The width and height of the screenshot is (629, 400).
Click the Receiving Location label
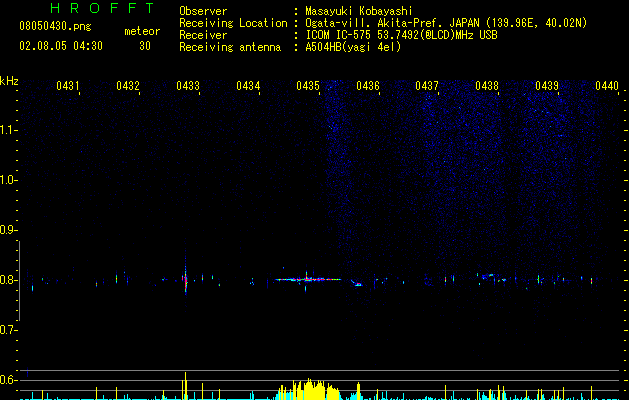point(233,23)
